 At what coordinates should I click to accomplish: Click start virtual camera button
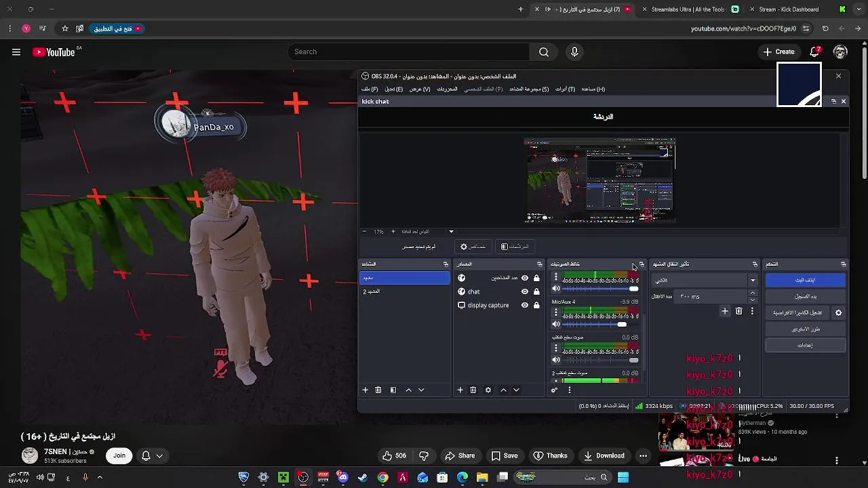[798, 313]
